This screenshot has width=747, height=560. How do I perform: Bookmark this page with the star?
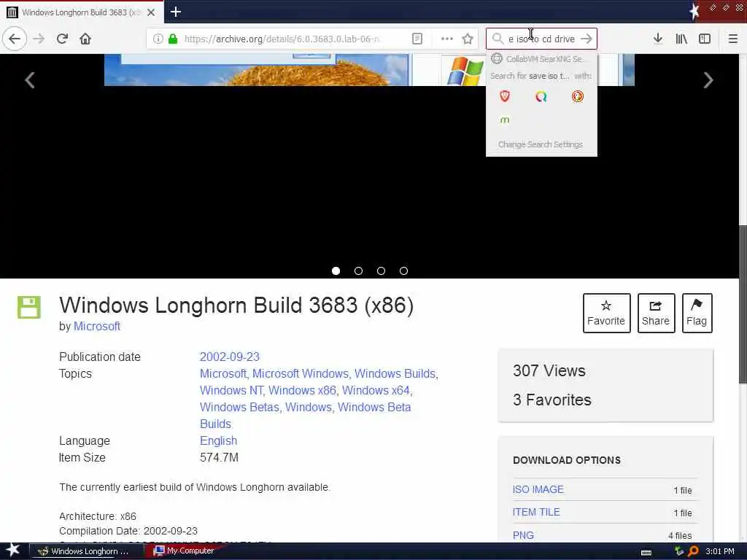click(468, 39)
